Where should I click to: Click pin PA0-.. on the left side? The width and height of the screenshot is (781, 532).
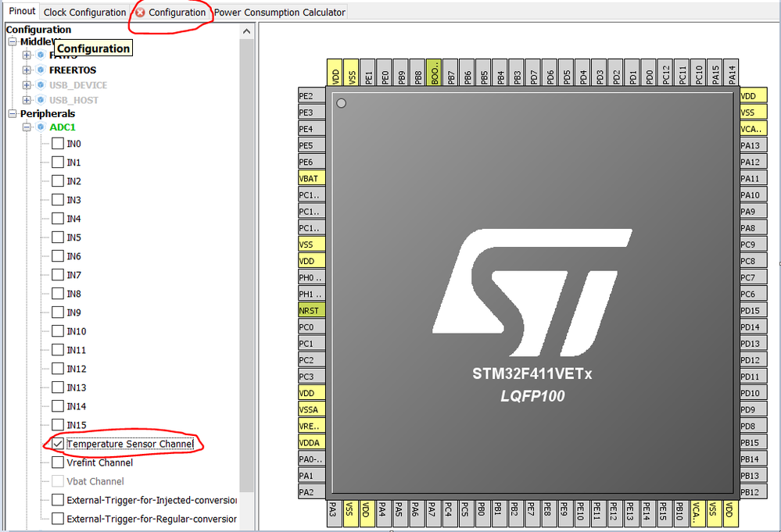311,459
